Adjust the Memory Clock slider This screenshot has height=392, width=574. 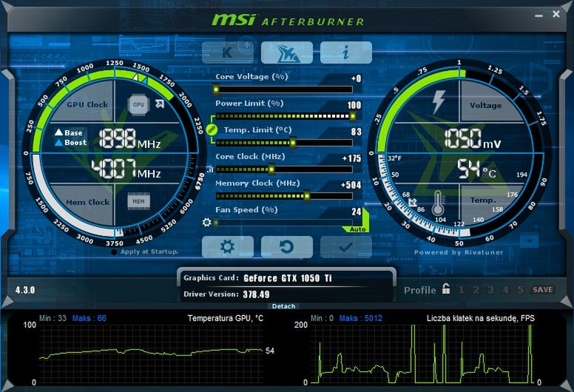click(x=284, y=196)
